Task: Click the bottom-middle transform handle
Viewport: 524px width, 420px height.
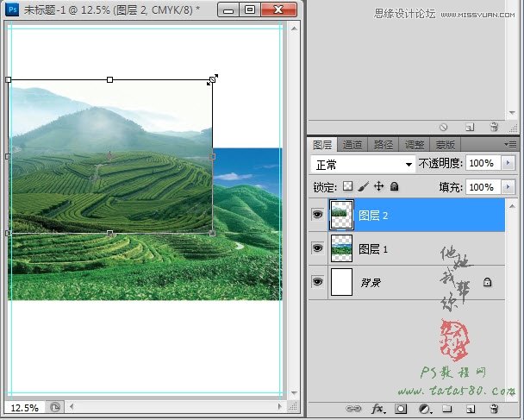Action: (109, 233)
